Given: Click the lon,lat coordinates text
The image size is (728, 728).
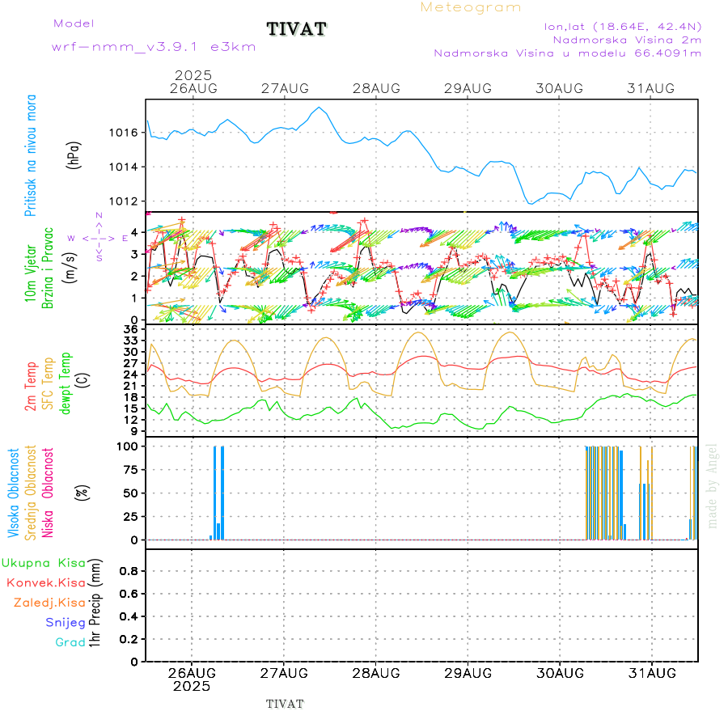Looking at the screenshot, I should 623,26.
